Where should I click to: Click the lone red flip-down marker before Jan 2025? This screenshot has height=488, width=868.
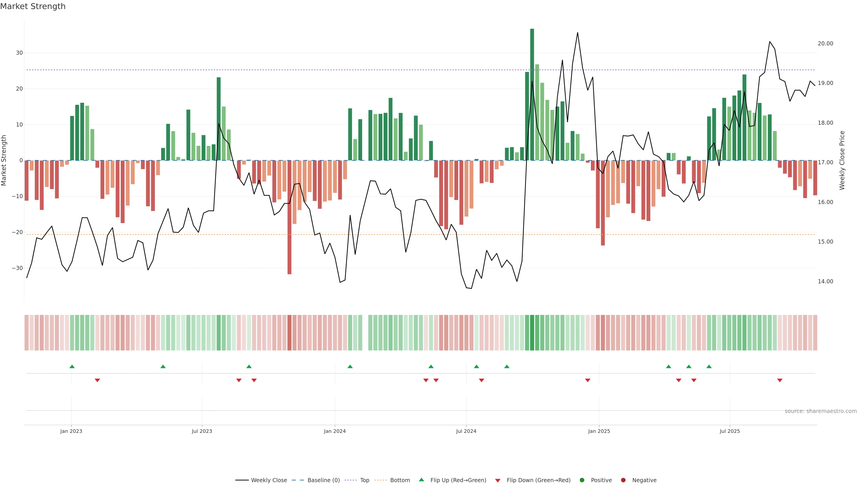[588, 380]
